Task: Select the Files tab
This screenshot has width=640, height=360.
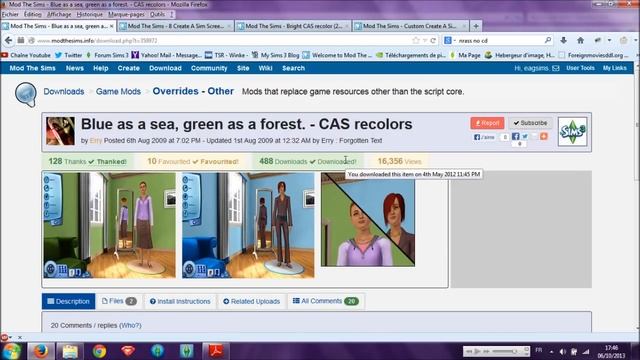Action: [119, 301]
